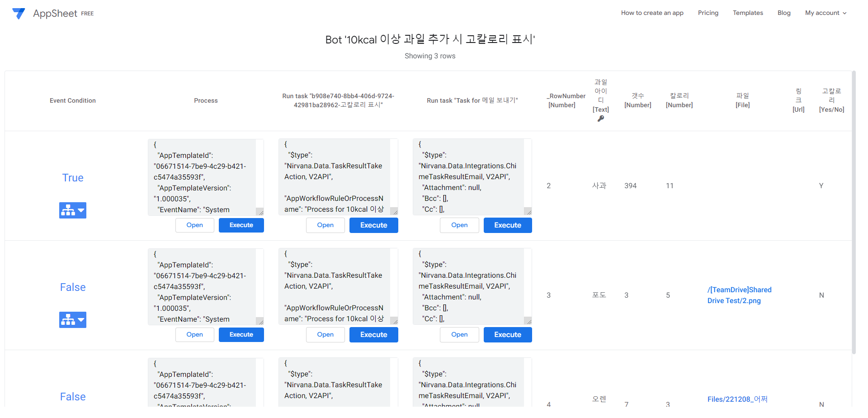Click Run task b908e740 고칼로리 표시 header

338,100
